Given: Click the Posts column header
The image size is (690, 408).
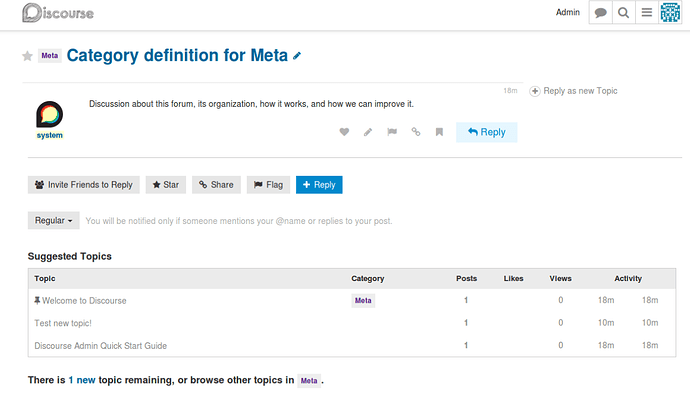Looking at the screenshot, I should 466,278.
